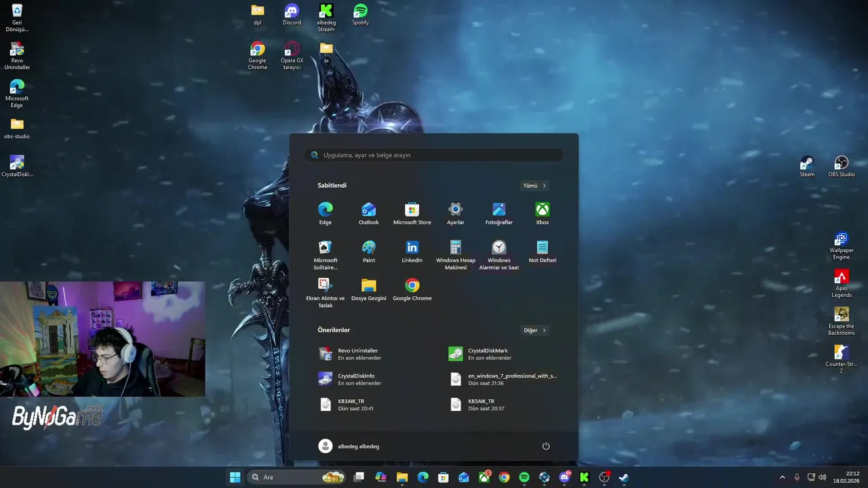Image resolution: width=868 pixels, height=488 pixels.
Task: Open Dosya Gezgini from pinned apps
Action: point(369,289)
